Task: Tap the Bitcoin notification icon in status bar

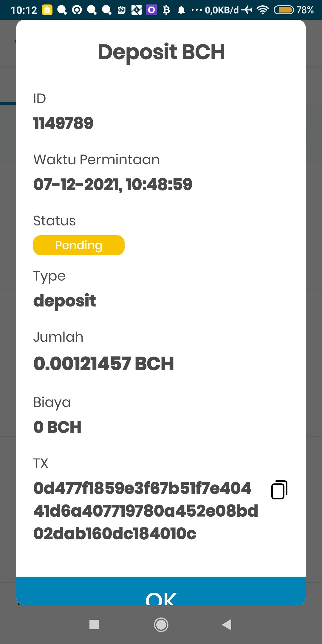Action: click(166, 10)
